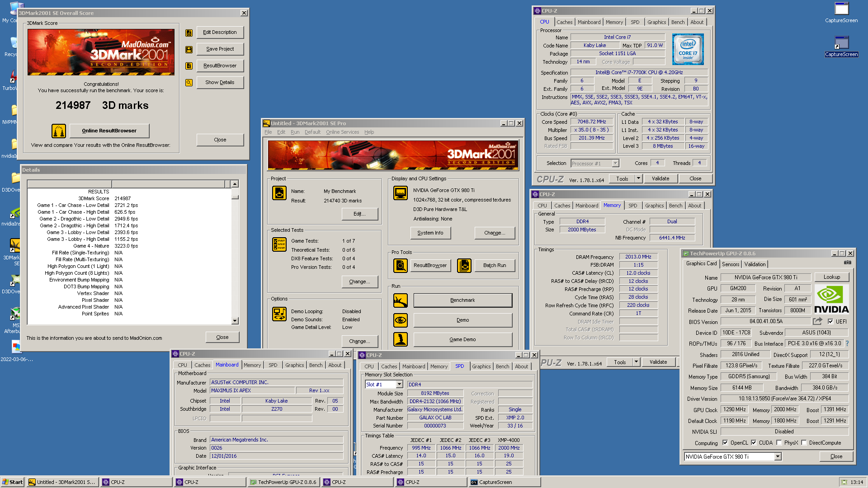Click the Intel Core i7 logo in CPU-Z

(x=688, y=49)
